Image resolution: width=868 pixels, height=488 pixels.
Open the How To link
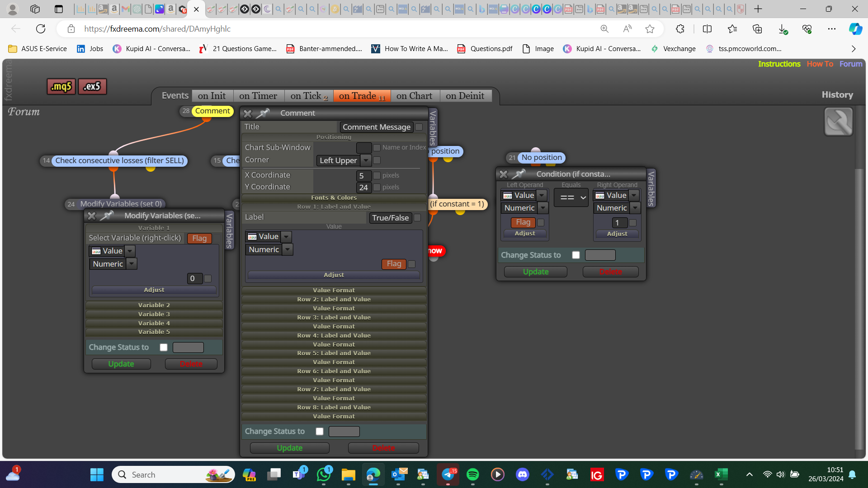pyautogui.click(x=820, y=64)
